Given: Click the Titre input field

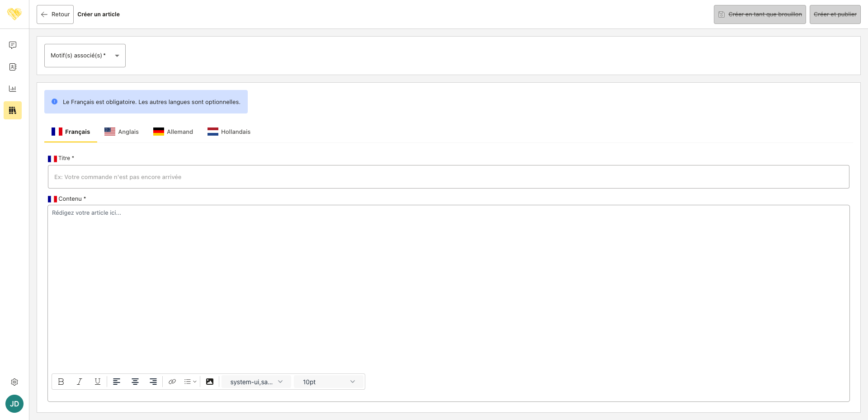Looking at the screenshot, I should tap(448, 177).
